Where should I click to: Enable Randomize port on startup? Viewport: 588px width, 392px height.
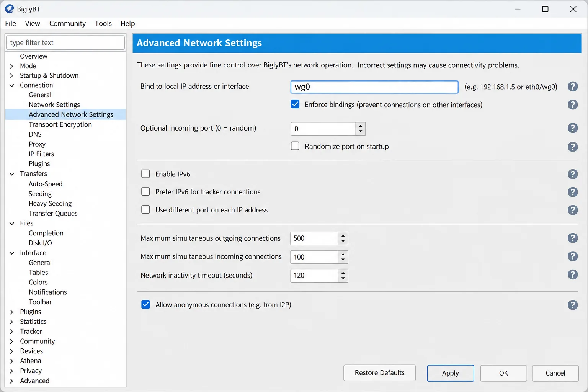(295, 146)
